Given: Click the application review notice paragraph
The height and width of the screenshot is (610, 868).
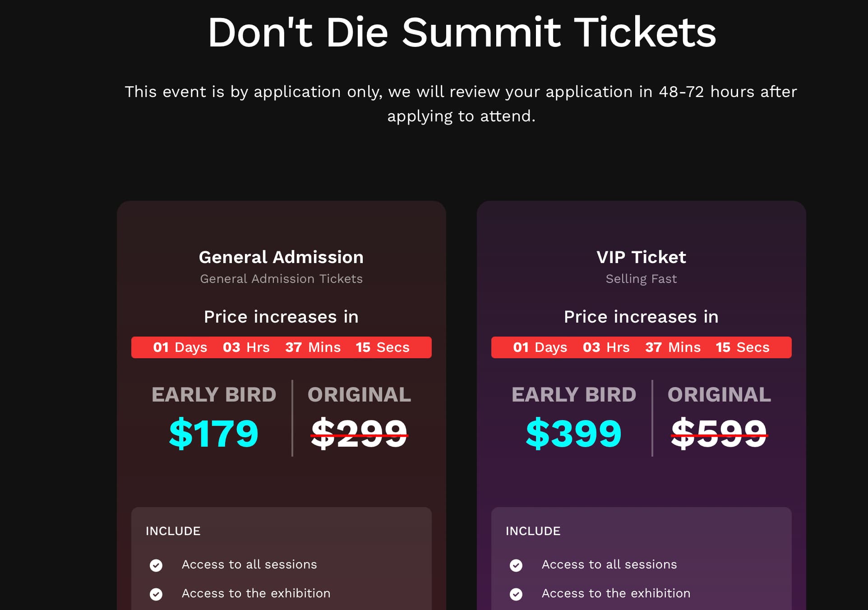Looking at the screenshot, I should (461, 104).
